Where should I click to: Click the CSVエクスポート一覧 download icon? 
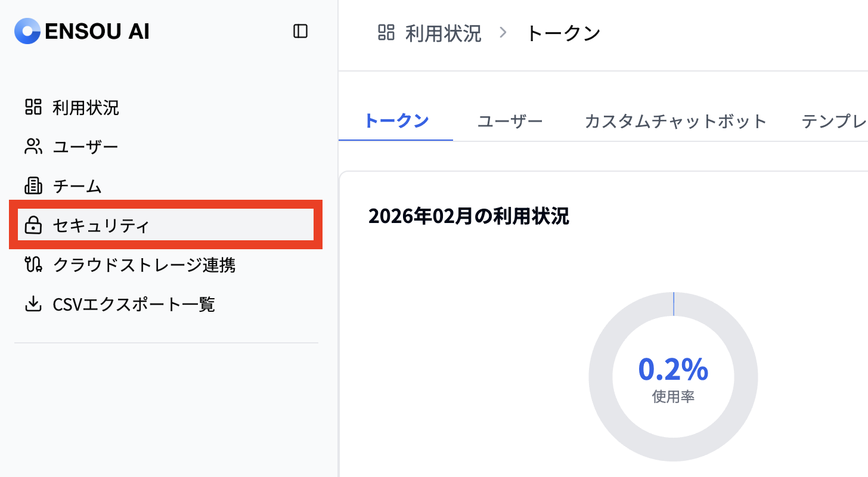[33, 304]
